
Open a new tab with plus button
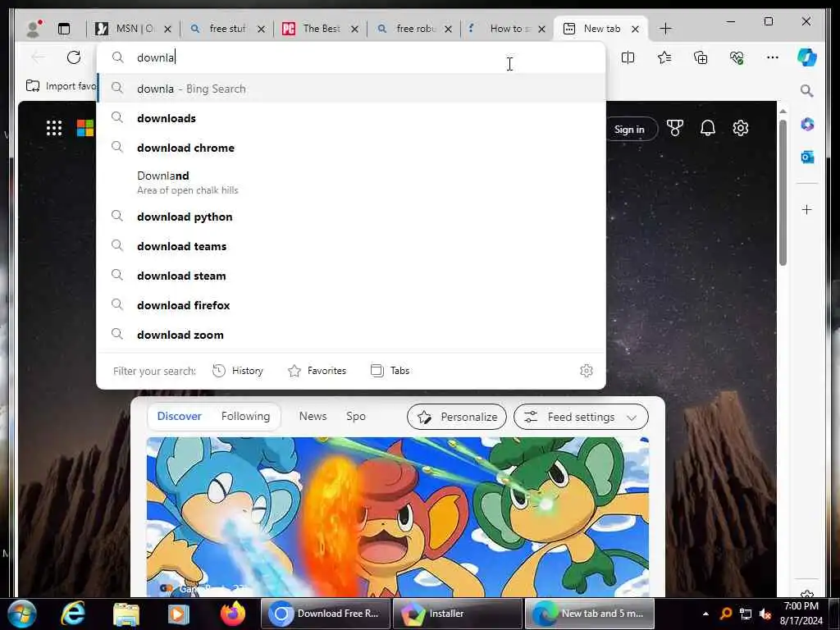click(x=665, y=29)
